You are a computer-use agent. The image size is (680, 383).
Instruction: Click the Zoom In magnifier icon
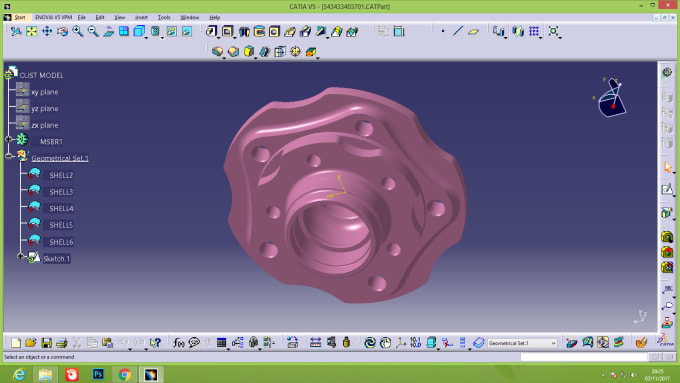(78, 31)
